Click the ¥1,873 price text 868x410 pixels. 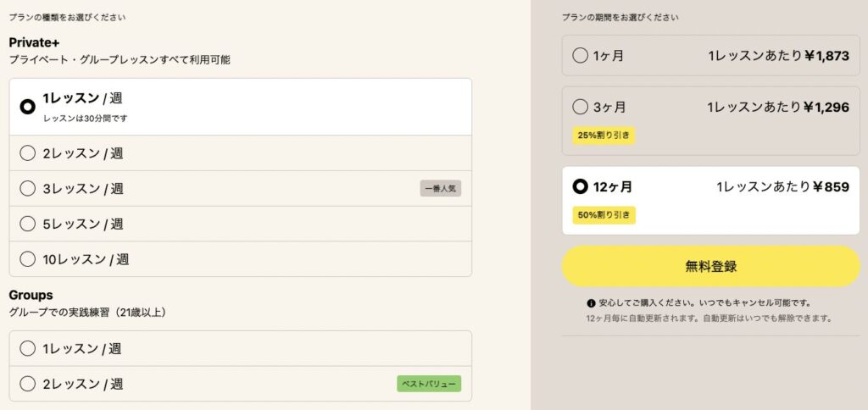pyautogui.click(x=827, y=56)
